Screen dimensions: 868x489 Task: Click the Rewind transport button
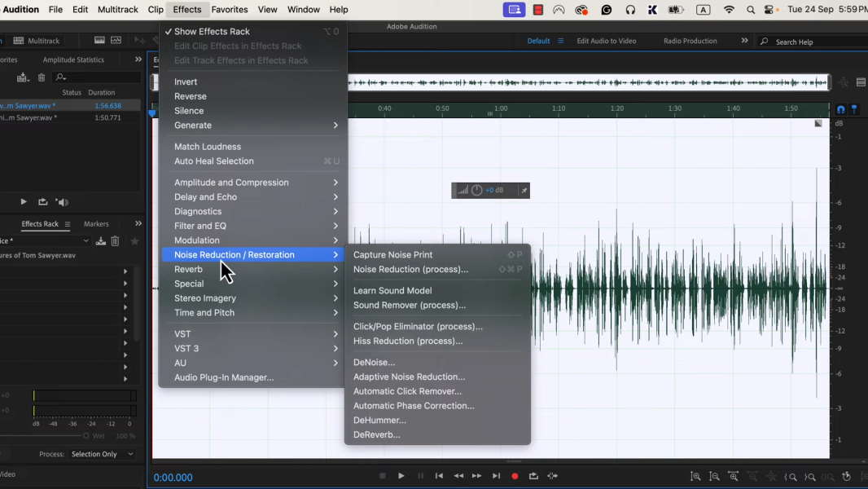458,476
